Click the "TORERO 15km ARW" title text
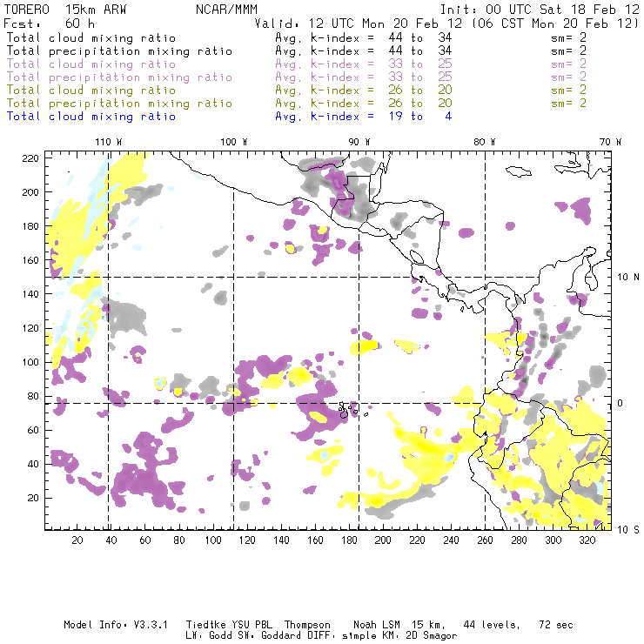 [x=65, y=10]
